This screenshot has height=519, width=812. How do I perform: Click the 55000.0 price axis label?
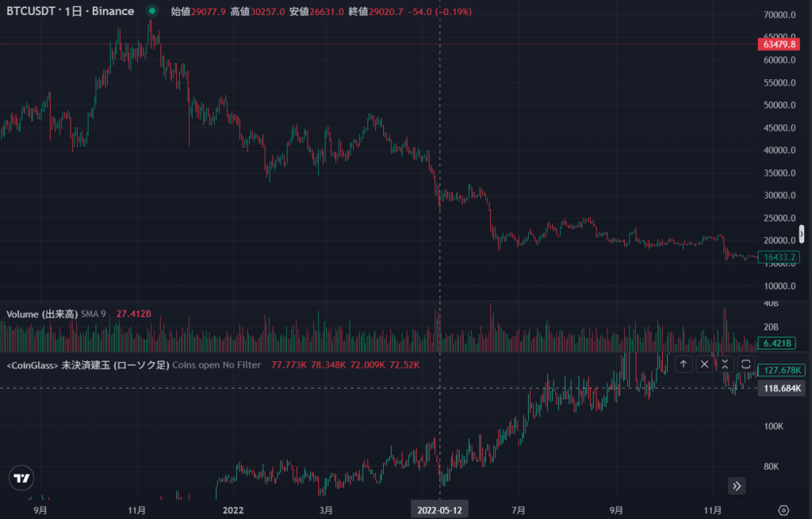pyautogui.click(x=779, y=82)
